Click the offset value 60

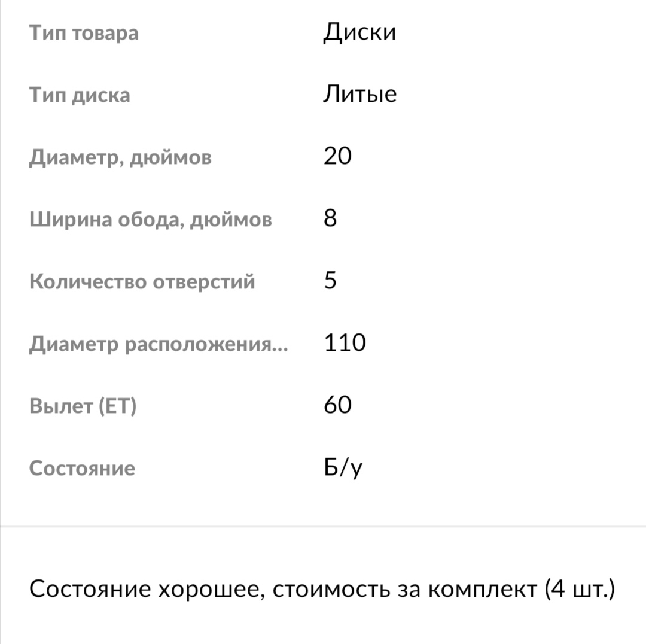tap(337, 406)
